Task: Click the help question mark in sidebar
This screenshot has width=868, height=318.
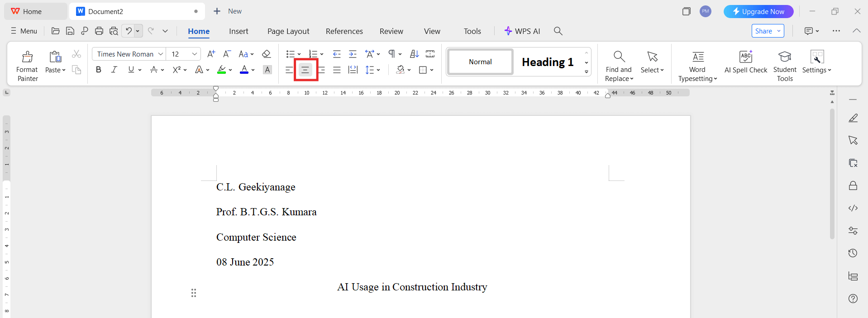Action: click(853, 299)
